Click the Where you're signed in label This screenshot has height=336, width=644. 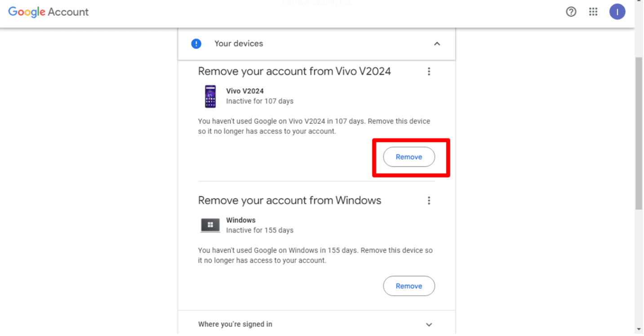(235, 324)
